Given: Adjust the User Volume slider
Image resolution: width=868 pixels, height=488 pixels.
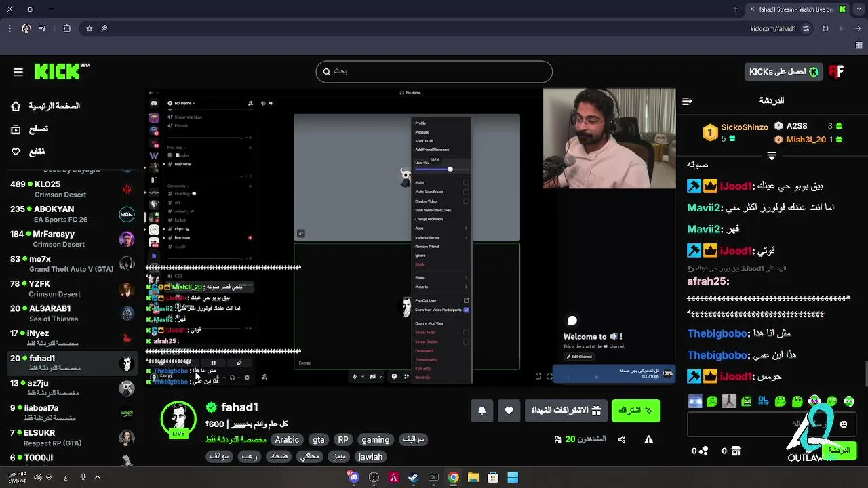Looking at the screenshot, I should [450, 169].
